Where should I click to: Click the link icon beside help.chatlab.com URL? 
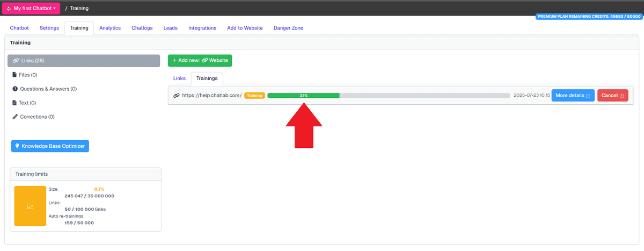click(x=177, y=96)
